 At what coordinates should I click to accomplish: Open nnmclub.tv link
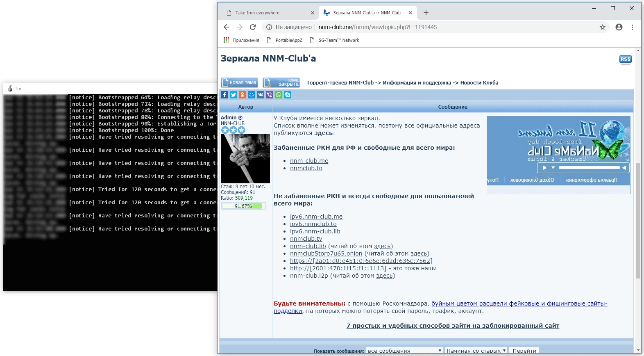(306, 239)
